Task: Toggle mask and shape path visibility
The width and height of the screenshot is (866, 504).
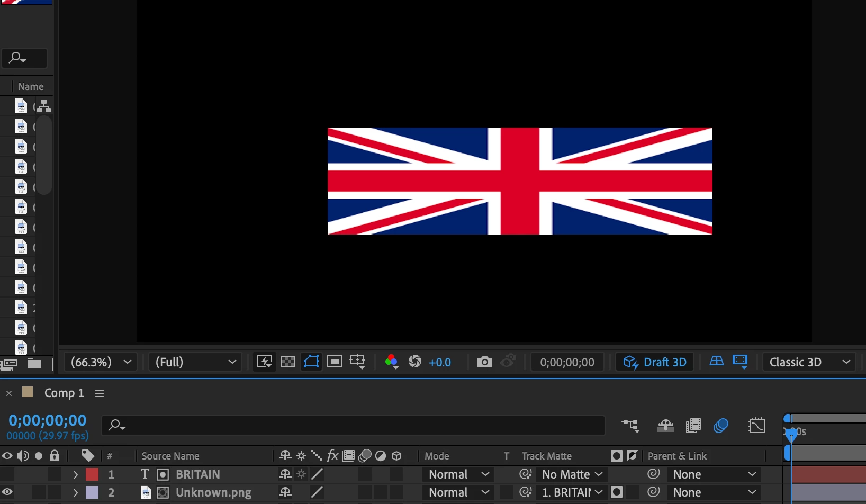Action: coord(311,362)
